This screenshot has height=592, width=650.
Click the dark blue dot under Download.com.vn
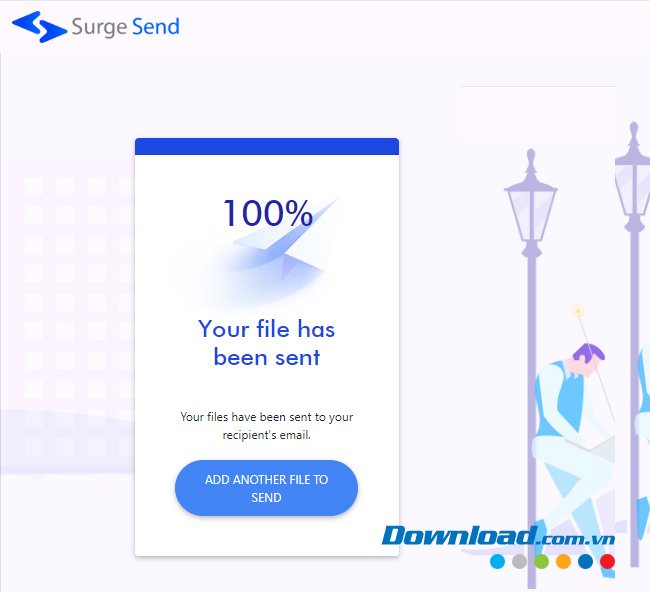click(x=585, y=562)
